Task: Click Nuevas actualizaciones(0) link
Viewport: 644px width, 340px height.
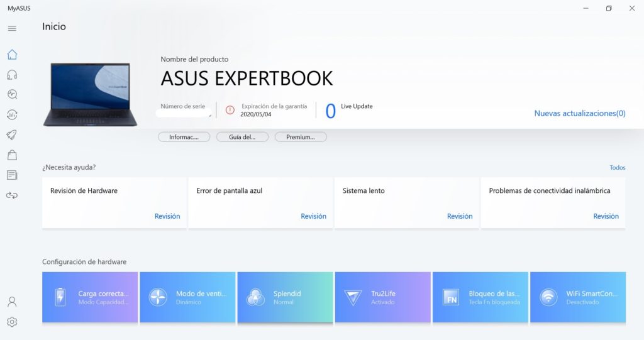Action: [579, 114]
